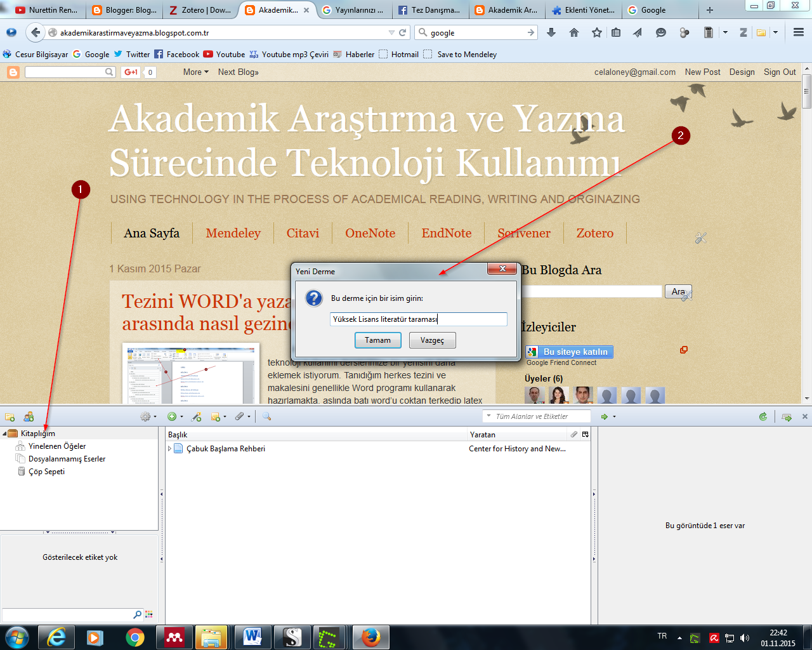This screenshot has width=812, height=650.
Task: Click the chat smiley icon in toolbar
Action: tap(661, 32)
